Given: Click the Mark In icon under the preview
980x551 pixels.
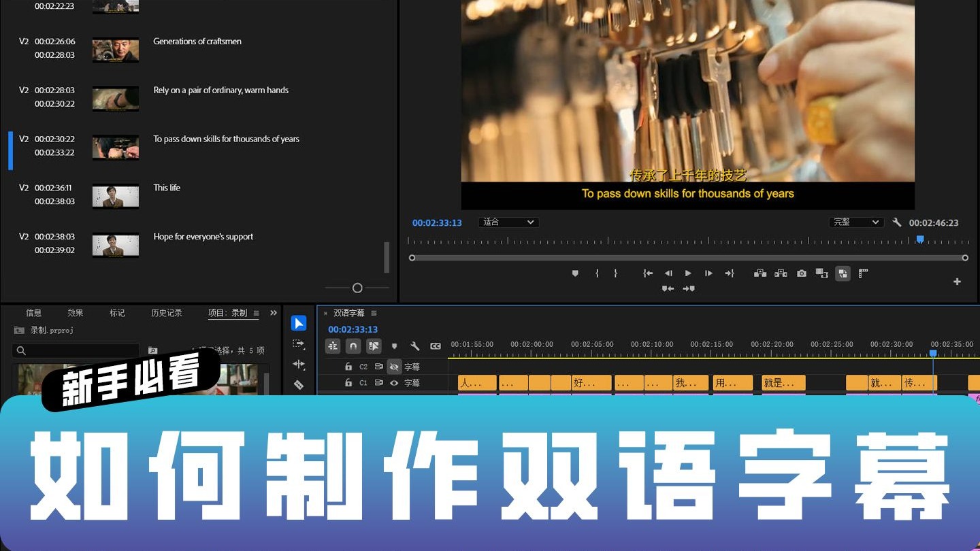Looking at the screenshot, I should pyautogui.click(x=598, y=273).
